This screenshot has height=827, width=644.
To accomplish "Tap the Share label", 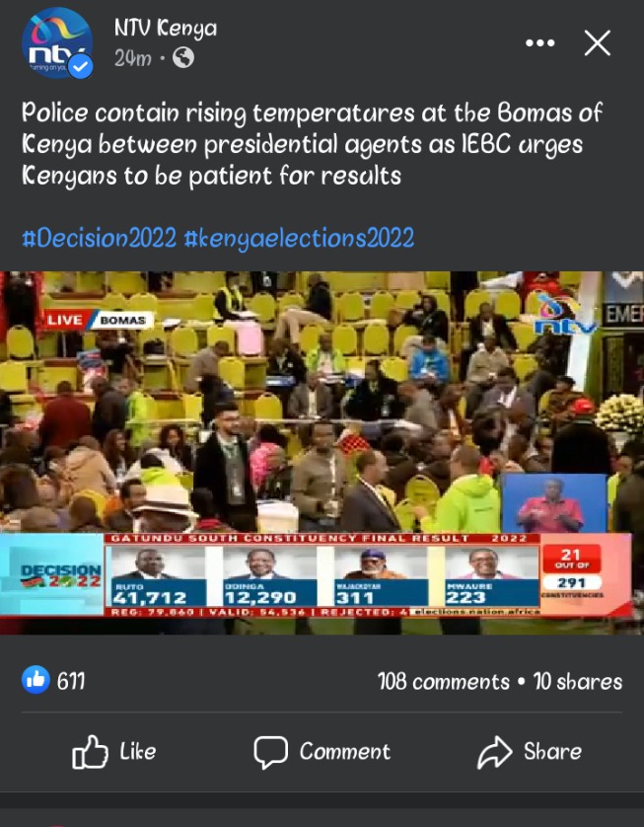I will pos(553,751).
